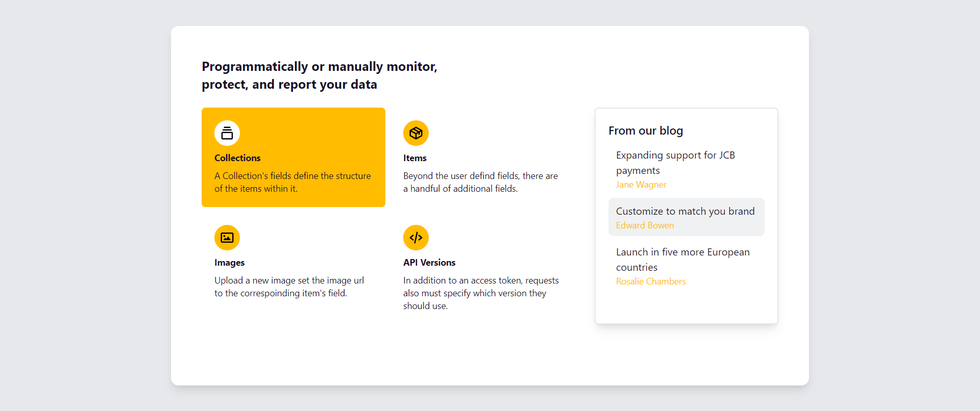Click the Collections stack icon

[227, 133]
